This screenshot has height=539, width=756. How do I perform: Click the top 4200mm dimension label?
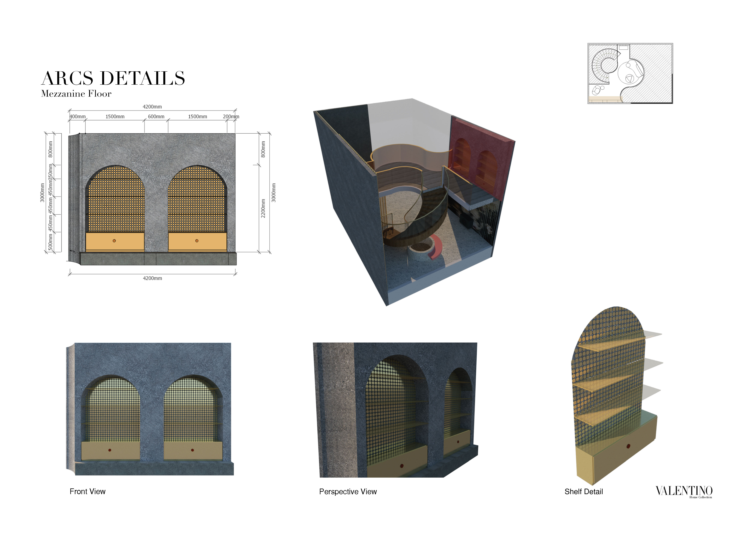pyautogui.click(x=152, y=107)
